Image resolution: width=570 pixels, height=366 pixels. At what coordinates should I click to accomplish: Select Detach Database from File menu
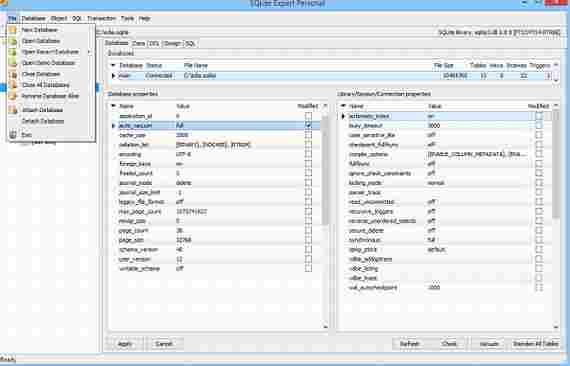click(x=43, y=121)
